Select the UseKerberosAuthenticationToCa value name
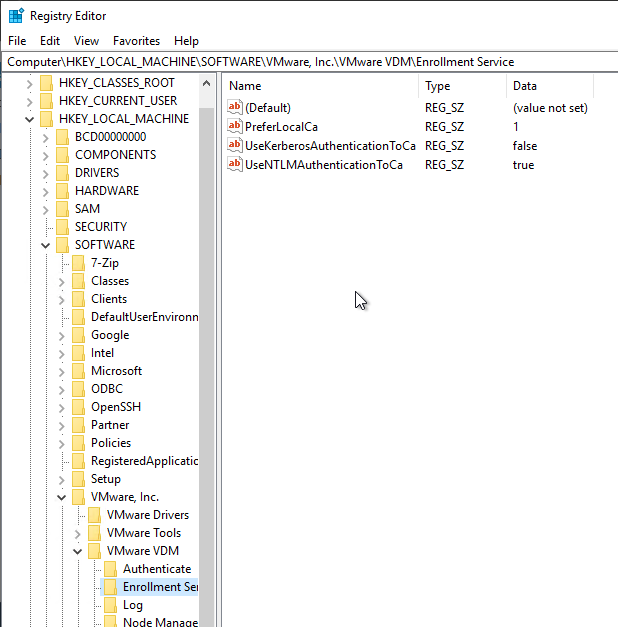Viewport: 618px width, 627px height. coord(330,146)
